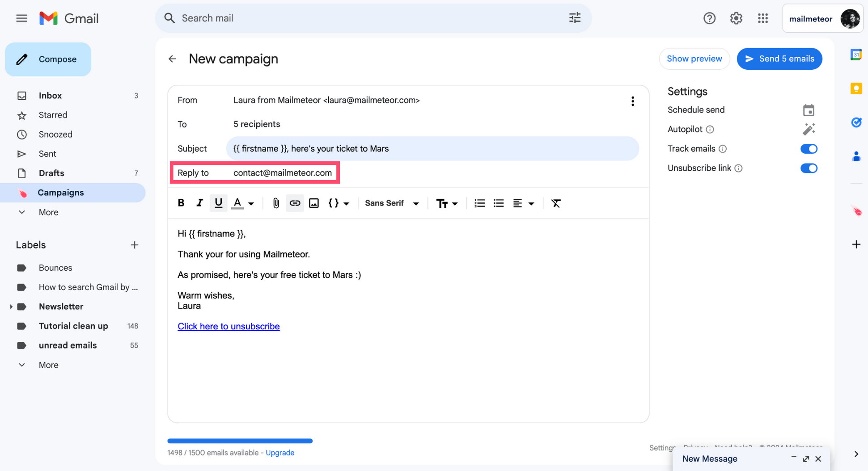868x471 pixels.
Task: Click Show preview button
Action: [694, 59]
